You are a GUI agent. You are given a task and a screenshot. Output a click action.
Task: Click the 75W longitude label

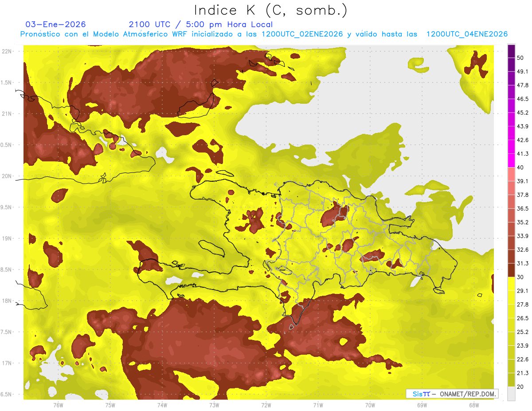(110, 405)
